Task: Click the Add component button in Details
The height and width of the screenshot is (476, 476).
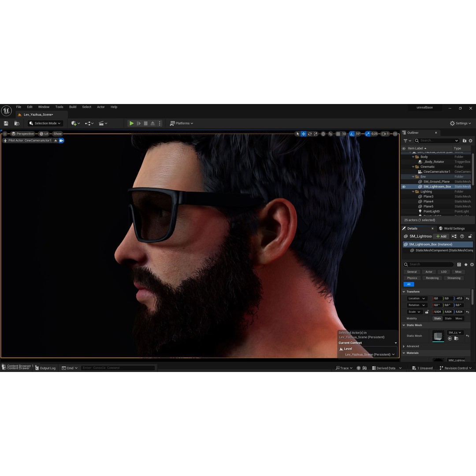Action: coord(441,237)
